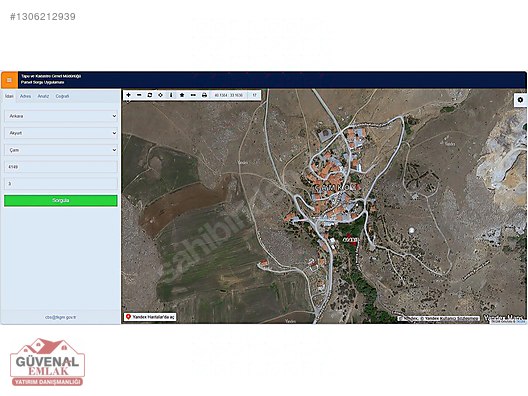Click the coordinates readout in toolbar

[x=229, y=95]
